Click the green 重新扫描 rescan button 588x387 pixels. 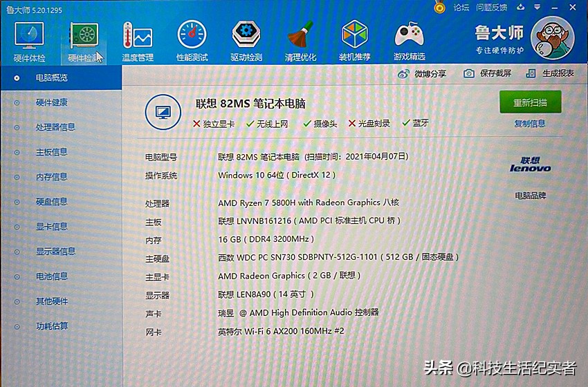[531, 102]
